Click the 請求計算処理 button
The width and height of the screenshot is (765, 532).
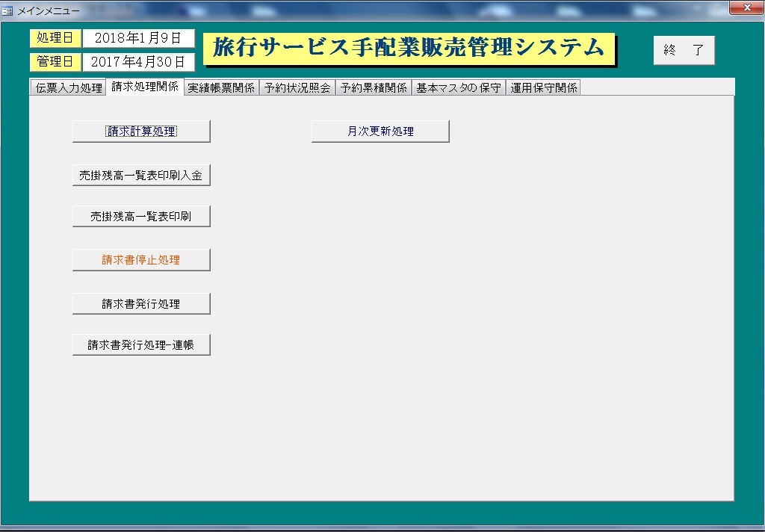141,132
